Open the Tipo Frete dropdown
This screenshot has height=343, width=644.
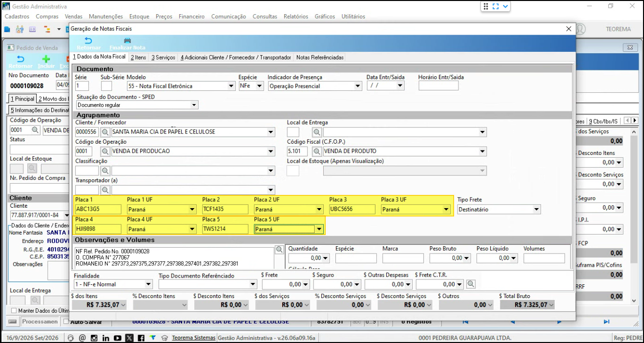coord(537,210)
